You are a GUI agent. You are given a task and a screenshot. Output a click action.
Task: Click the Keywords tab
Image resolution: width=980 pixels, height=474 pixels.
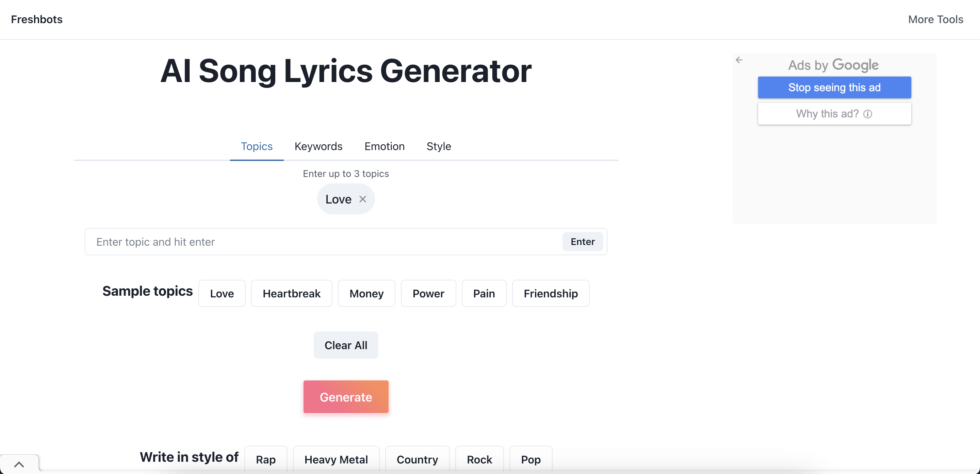[x=319, y=146]
